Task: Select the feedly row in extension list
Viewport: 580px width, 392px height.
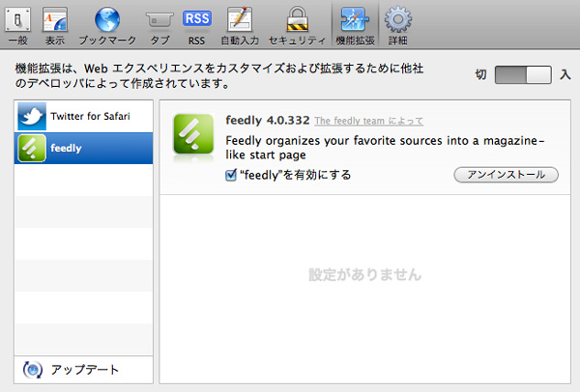Action: pos(83,148)
